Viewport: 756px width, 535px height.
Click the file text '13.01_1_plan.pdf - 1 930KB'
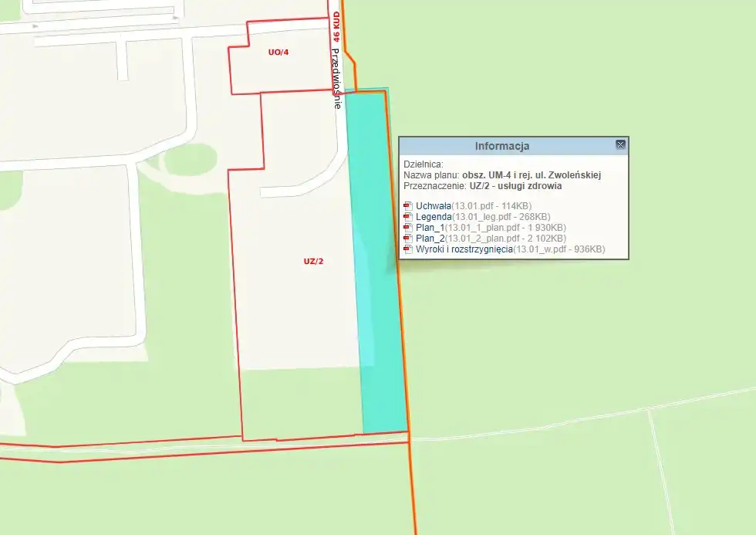[505, 228]
